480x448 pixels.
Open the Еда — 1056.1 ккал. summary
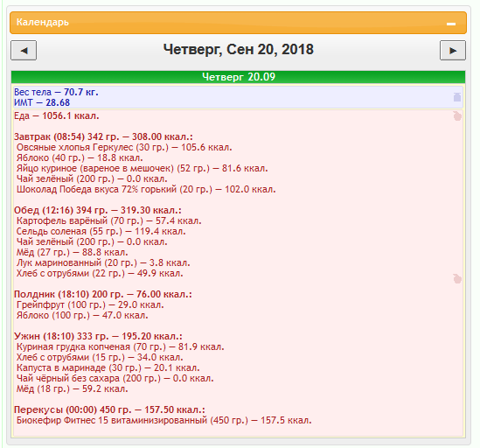point(57,115)
